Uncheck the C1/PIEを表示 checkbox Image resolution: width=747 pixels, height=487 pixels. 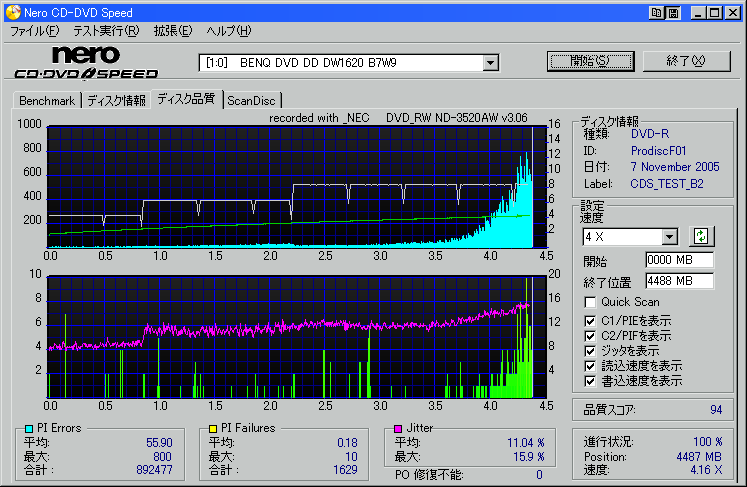pyautogui.click(x=592, y=320)
